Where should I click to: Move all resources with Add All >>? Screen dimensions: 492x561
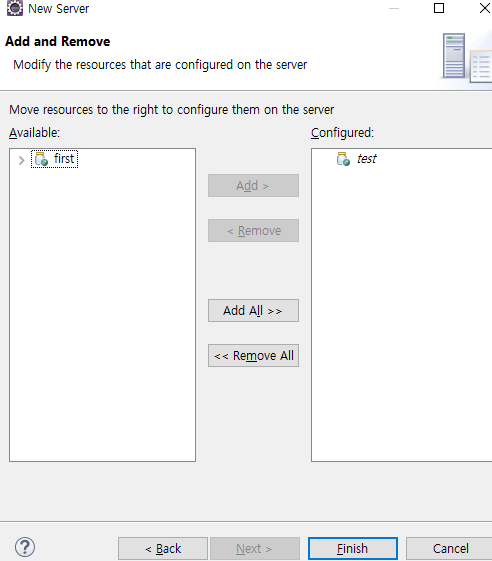click(x=253, y=311)
